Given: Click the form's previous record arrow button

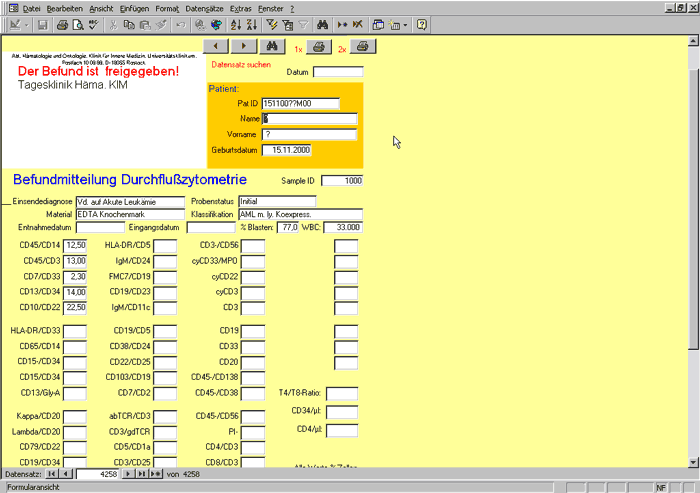Looking at the screenshot, I should (x=216, y=46).
